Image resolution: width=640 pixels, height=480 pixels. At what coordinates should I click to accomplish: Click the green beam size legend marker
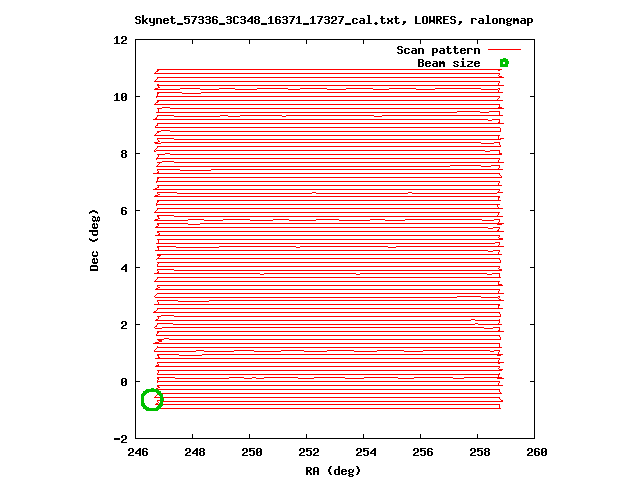tap(504, 63)
